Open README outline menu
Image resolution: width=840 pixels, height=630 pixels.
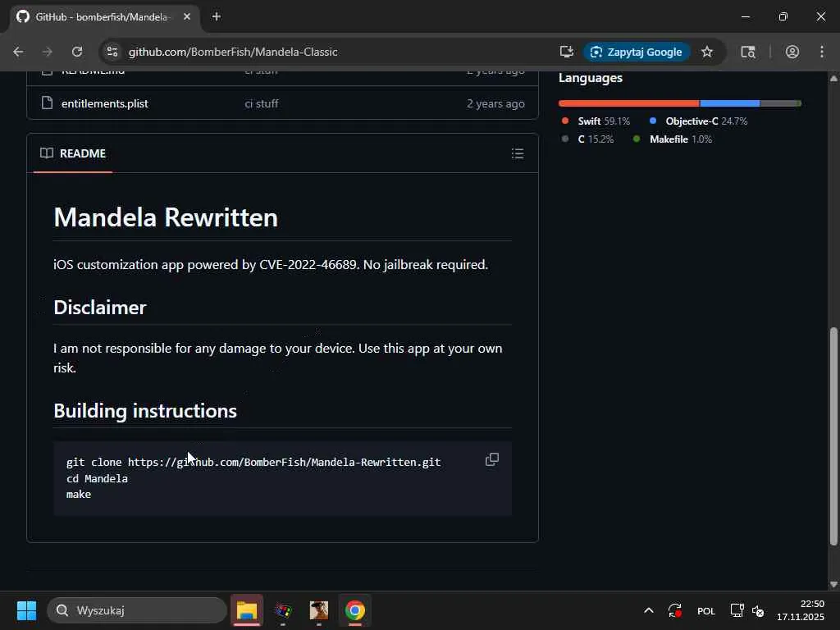click(518, 153)
